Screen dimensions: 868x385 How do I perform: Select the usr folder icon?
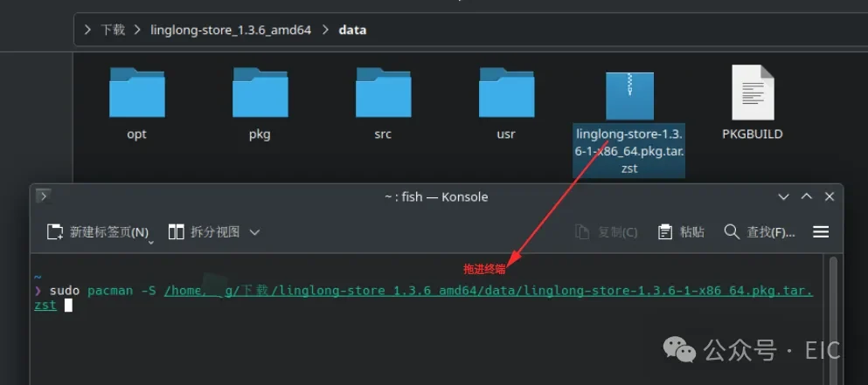coord(506,92)
